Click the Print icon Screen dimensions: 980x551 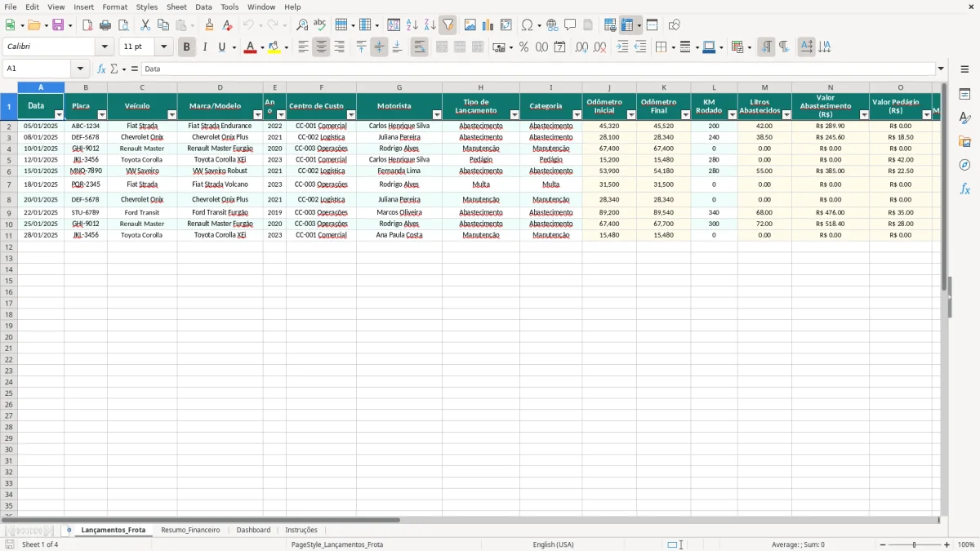point(105,25)
